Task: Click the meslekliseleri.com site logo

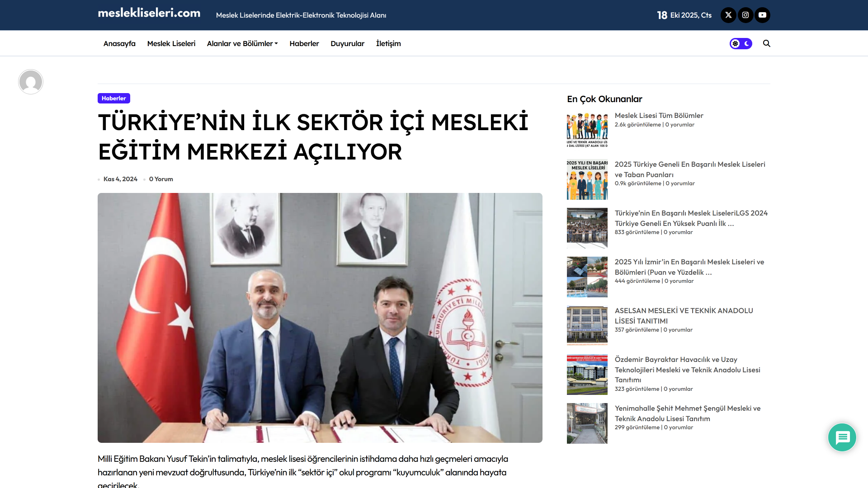Action: 149,14
